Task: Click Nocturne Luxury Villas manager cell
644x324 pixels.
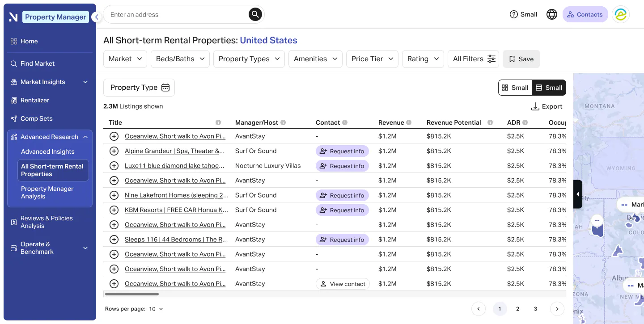Action: tap(268, 166)
